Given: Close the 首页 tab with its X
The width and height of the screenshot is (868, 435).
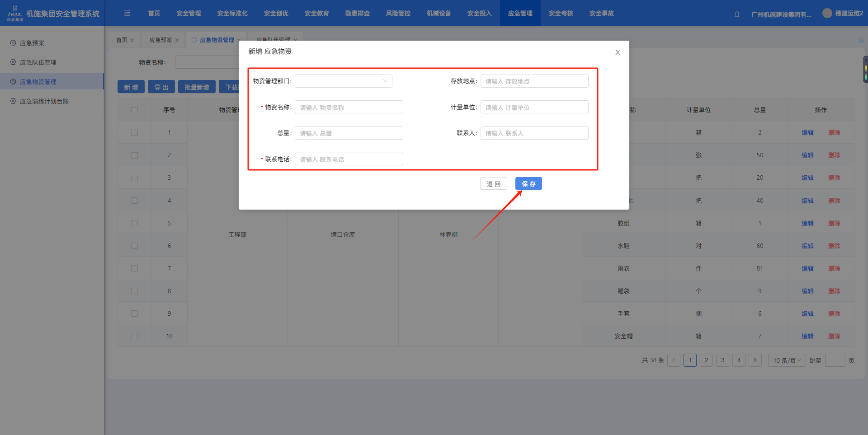Looking at the screenshot, I should (x=132, y=40).
